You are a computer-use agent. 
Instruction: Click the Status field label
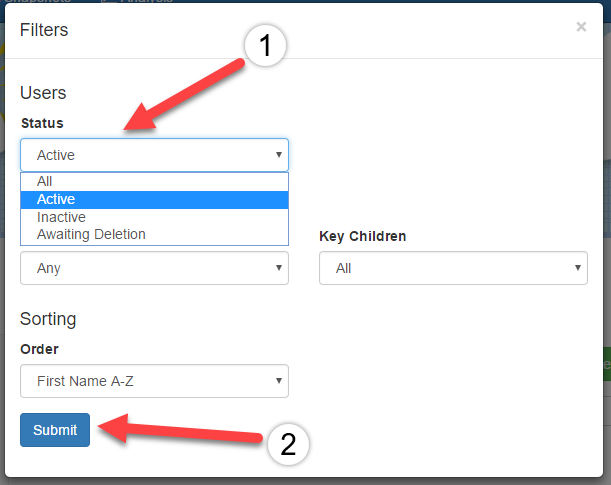[x=42, y=123]
